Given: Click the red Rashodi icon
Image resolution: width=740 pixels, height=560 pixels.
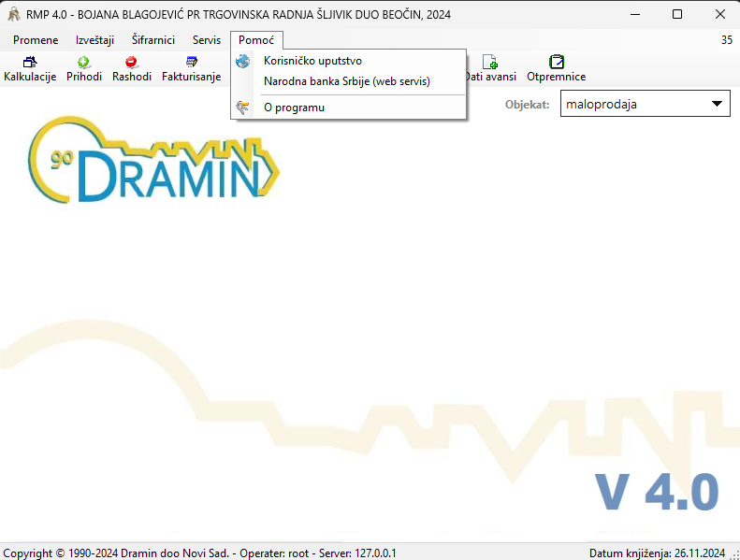Looking at the screenshot, I should point(131,62).
